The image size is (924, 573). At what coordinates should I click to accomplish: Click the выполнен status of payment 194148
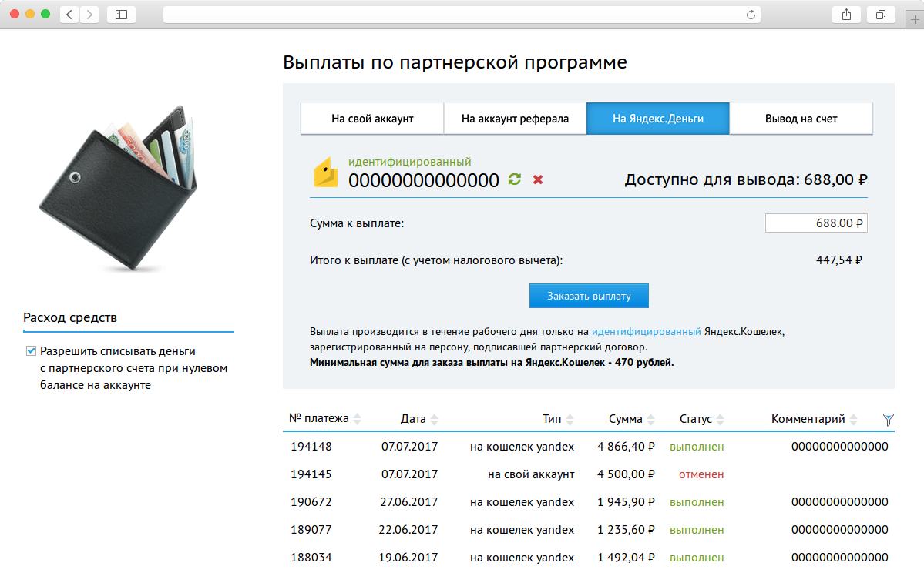(697, 447)
